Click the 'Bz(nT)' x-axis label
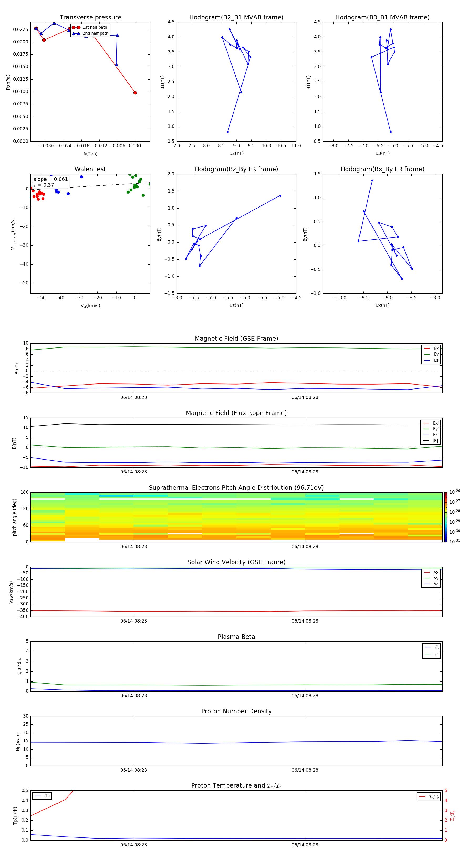 236,305
